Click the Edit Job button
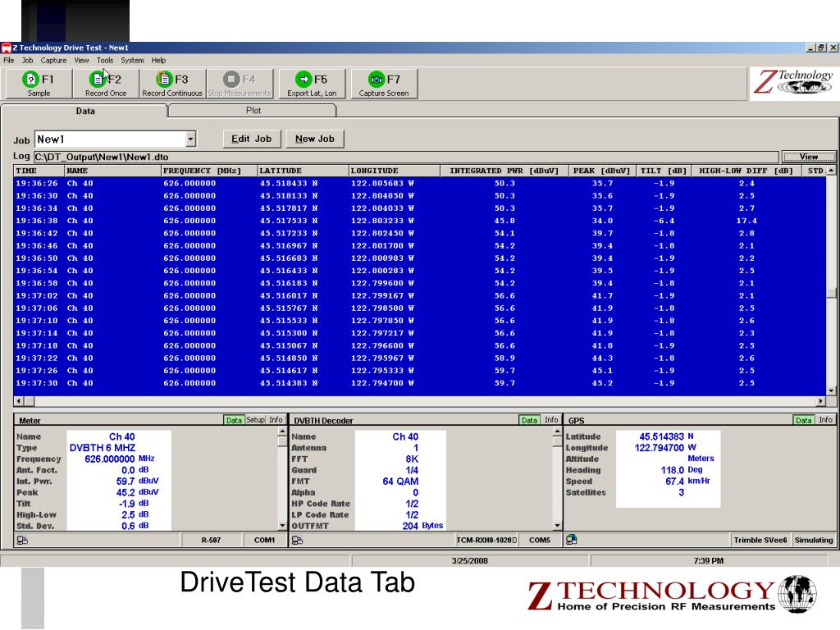This screenshot has width=840, height=630. tap(252, 139)
